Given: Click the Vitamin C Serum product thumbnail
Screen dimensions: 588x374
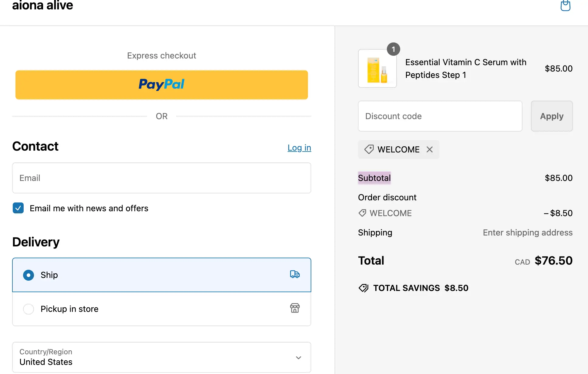Looking at the screenshot, I should 377,68.
